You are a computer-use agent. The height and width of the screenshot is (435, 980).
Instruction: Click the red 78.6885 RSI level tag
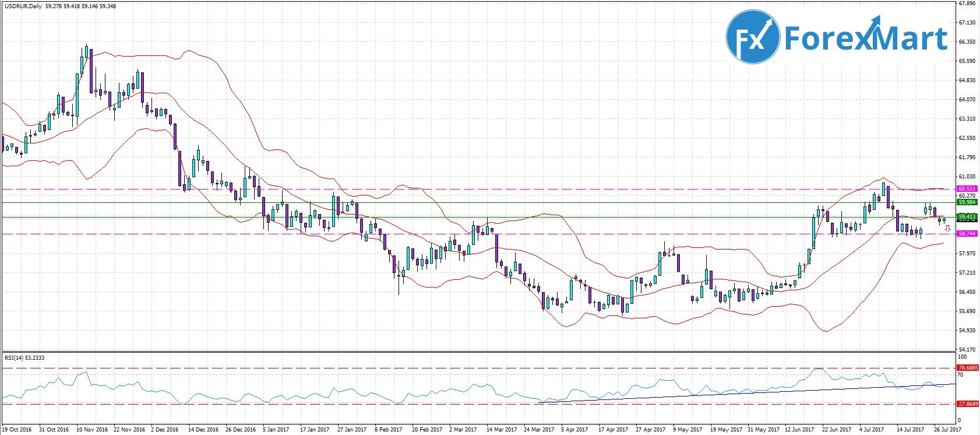click(x=968, y=368)
